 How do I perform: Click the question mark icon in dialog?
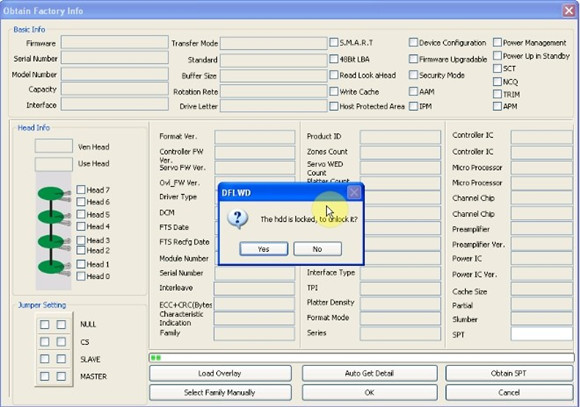(x=237, y=219)
